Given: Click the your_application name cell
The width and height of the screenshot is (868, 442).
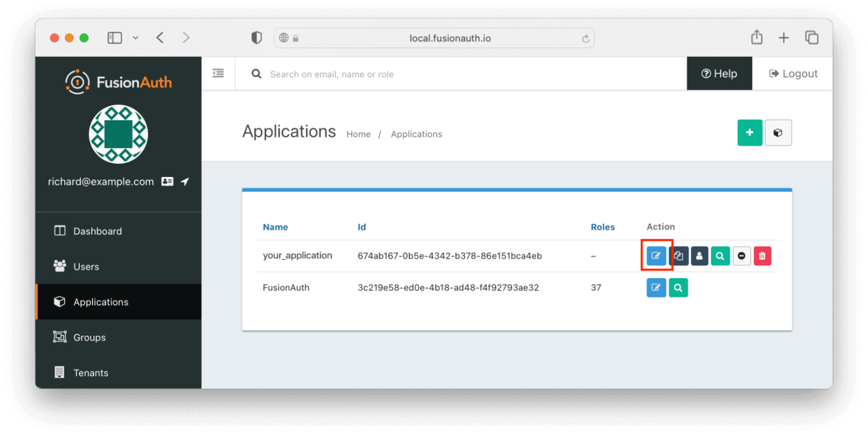Looking at the screenshot, I should [x=297, y=256].
